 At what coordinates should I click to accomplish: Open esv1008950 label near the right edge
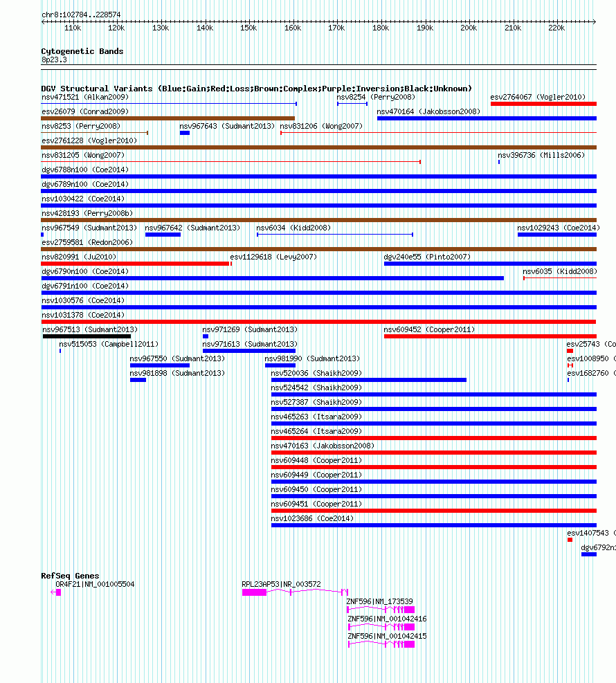591,358
